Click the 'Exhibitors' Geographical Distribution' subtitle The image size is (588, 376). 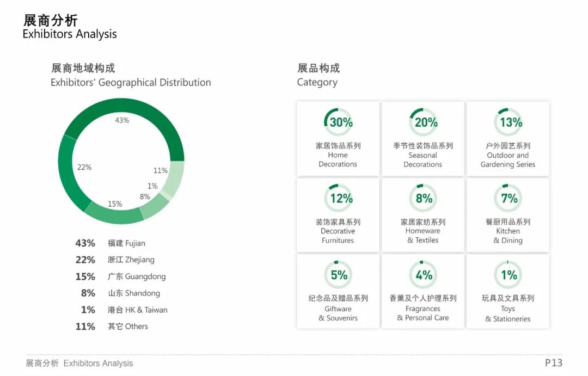(x=131, y=83)
